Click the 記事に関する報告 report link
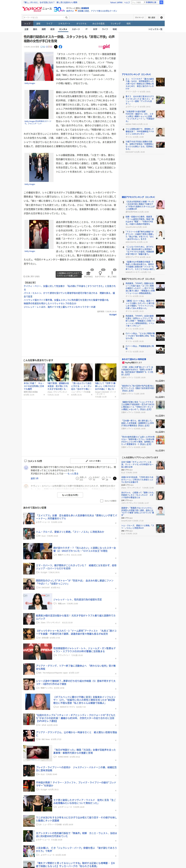Viewport: 186px width, 868px height. click(x=32, y=276)
